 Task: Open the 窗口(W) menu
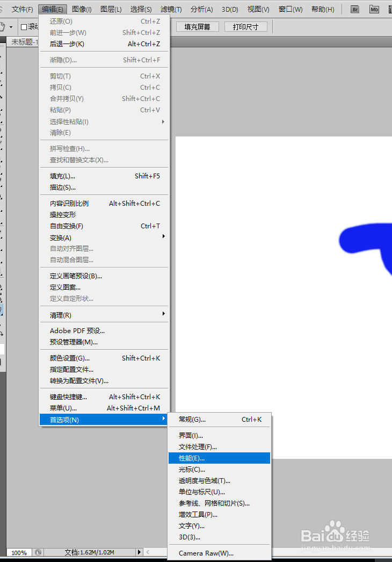[291, 9]
